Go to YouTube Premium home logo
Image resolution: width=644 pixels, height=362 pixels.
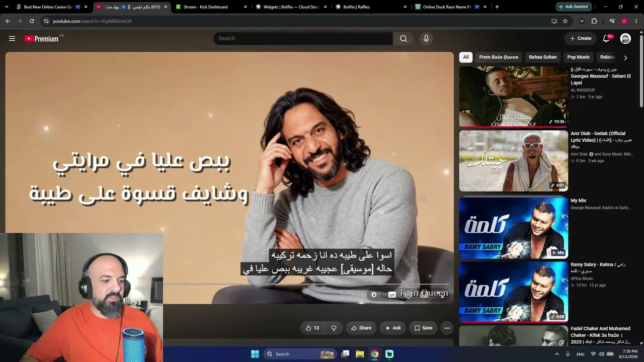(x=41, y=39)
